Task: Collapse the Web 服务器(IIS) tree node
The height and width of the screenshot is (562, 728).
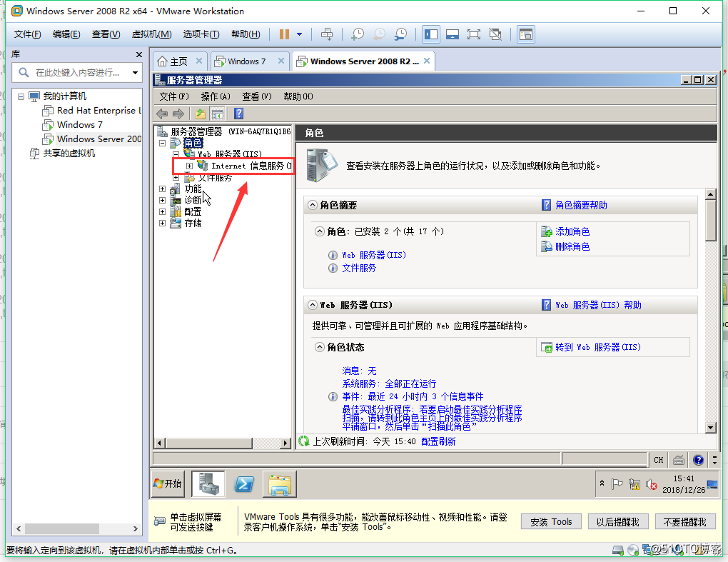Action: 176,154
